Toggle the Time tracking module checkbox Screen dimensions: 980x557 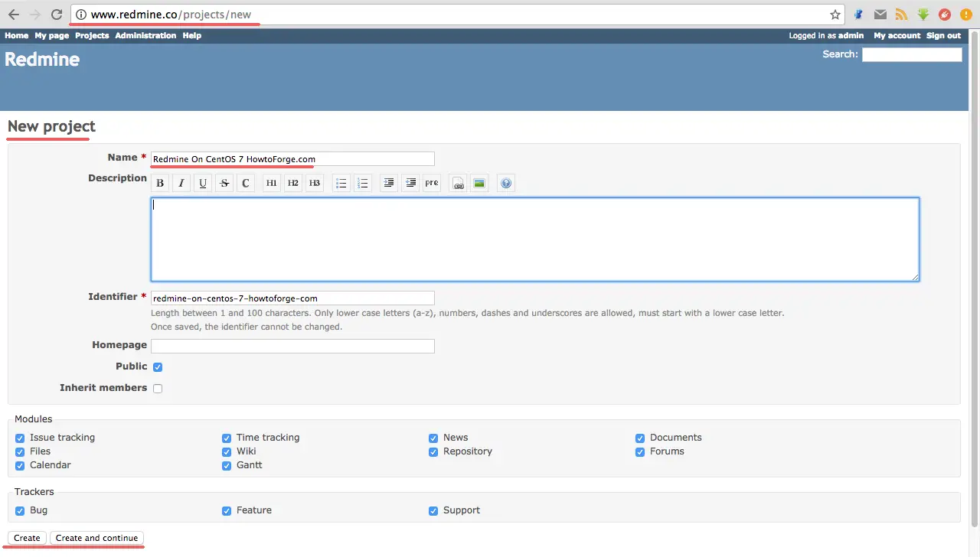pyautogui.click(x=227, y=438)
